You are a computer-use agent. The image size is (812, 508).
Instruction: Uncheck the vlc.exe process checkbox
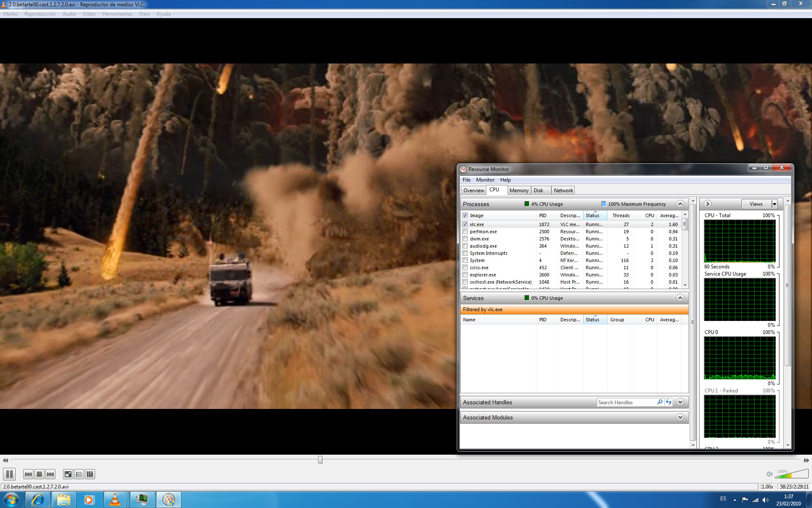pos(465,224)
